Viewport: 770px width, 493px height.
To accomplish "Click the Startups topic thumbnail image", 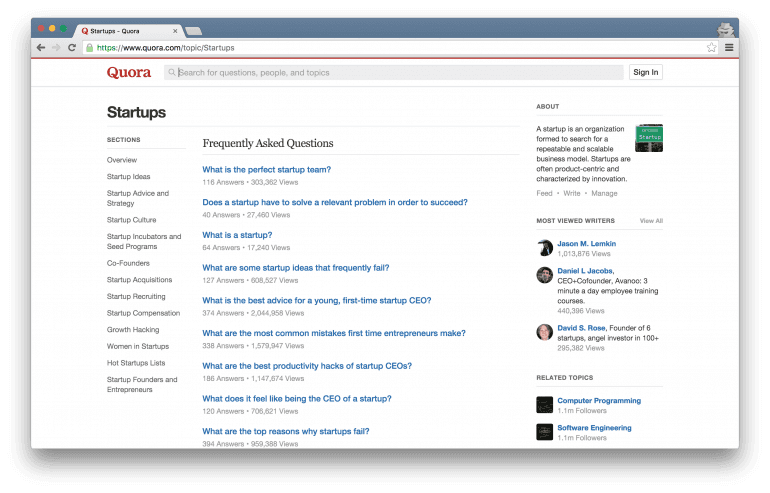I will 649,138.
